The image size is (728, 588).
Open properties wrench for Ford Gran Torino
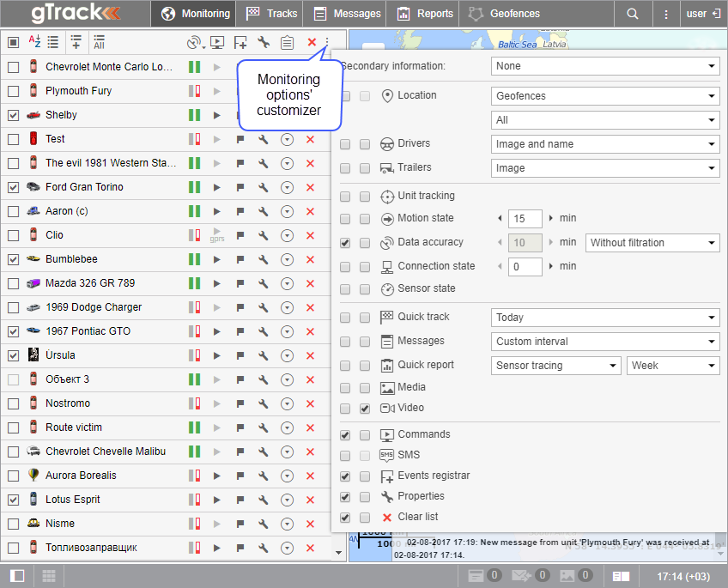pyautogui.click(x=264, y=187)
